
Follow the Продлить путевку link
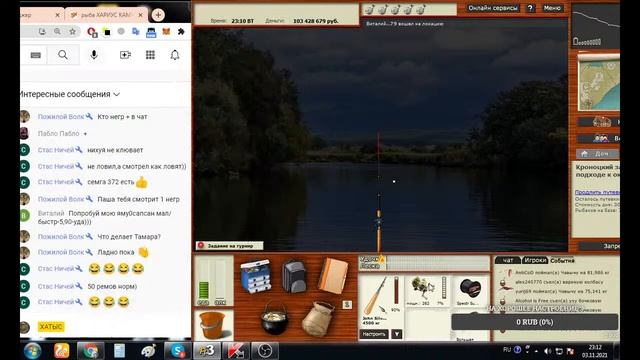pos(597,192)
